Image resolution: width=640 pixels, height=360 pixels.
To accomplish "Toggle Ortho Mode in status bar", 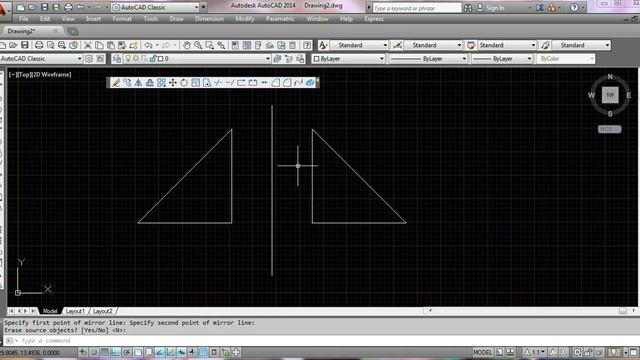I will (116, 352).
